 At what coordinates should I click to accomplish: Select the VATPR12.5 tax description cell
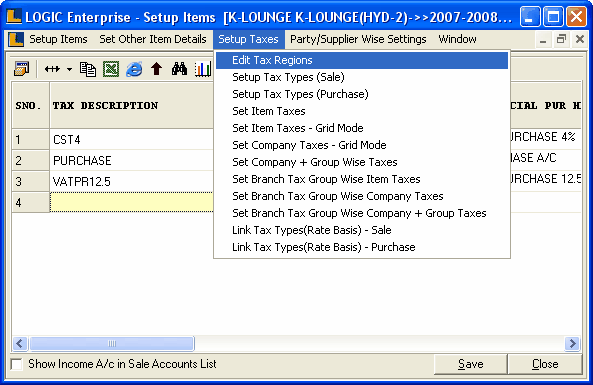click(132, 182)
